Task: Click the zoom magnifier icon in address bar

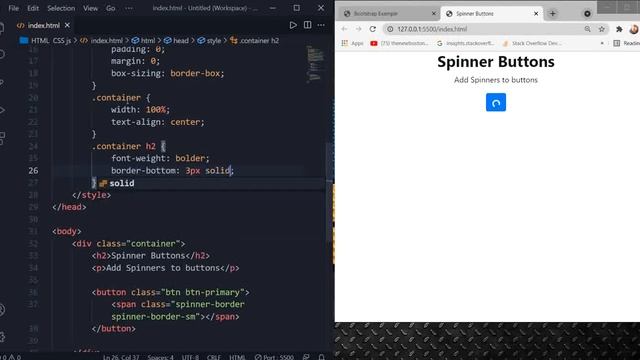Action: tap(587, 29)
